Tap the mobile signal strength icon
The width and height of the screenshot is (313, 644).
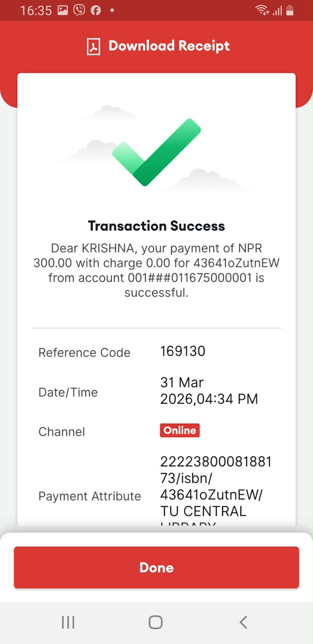pos(277,11)
